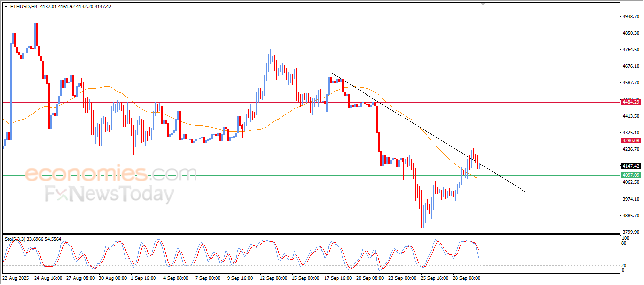Click the green 4097.09 level label
644x285 pixels.
[x=630, y=175]
